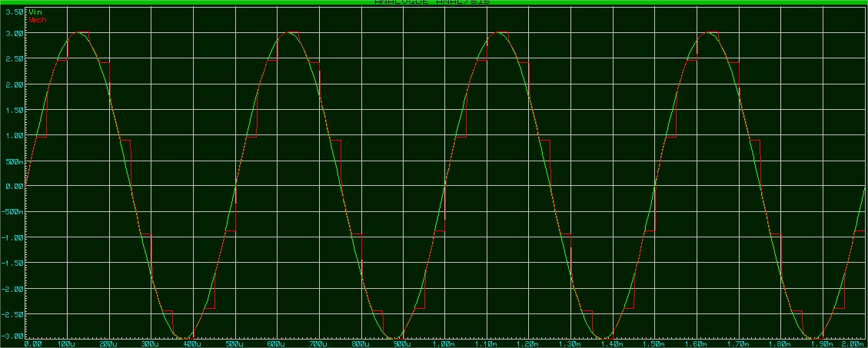Click the 1.00 voltage axis label
Image resolution: width=868 pixels, height=348 pixels.
pos(16,135)
